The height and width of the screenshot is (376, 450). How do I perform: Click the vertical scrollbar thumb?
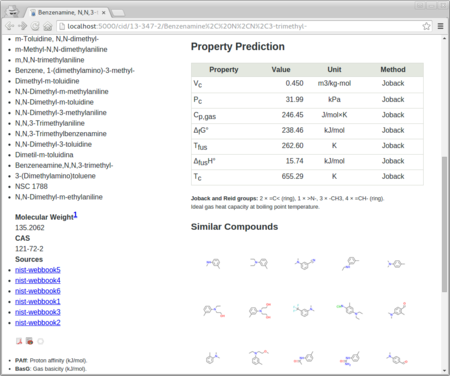pyautogui.click(x=444, y=224)
